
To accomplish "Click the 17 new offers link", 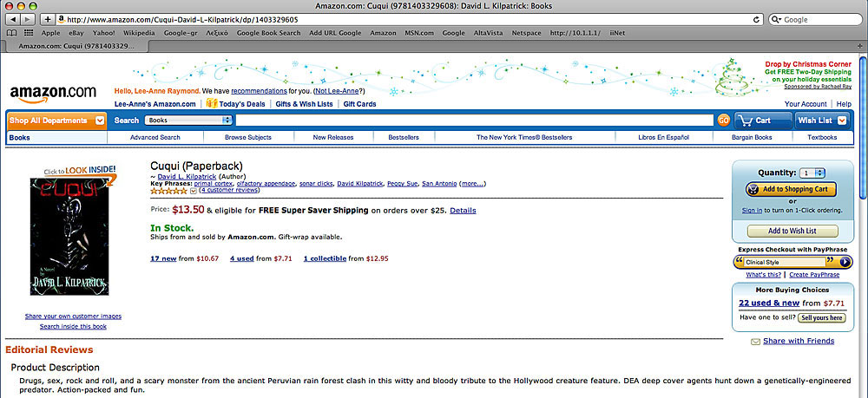I will tap(163, 258).
